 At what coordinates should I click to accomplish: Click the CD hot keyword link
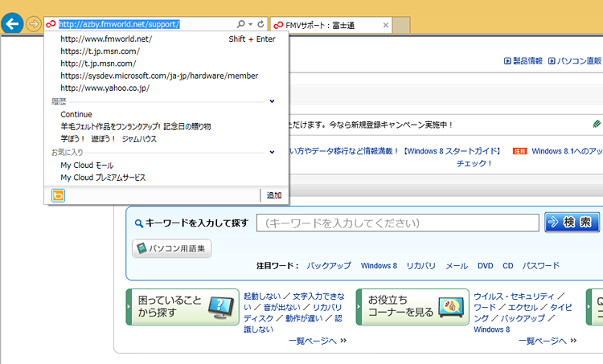tap(507, 266)
